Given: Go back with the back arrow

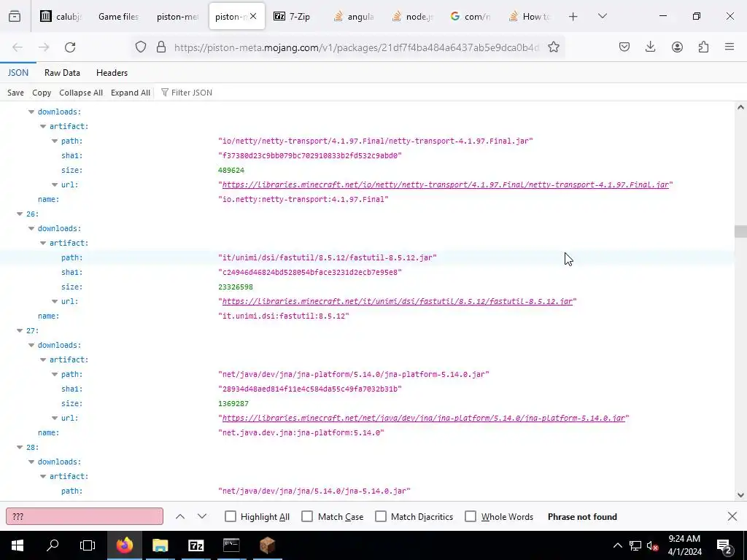Looking at the screenshot, I should [18, 47].
